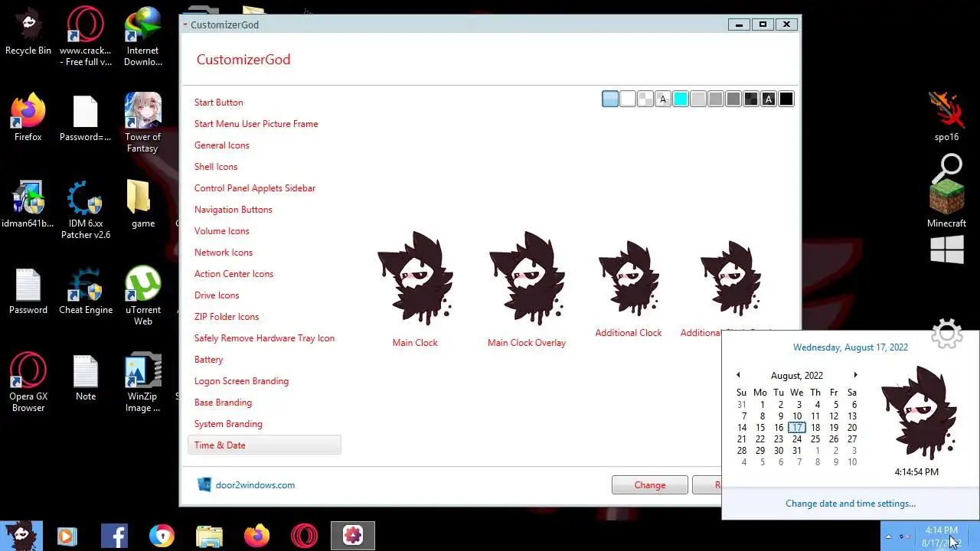Select the IDM 6.xx Patcher v2.6 icon

click(x=86, y=210)
